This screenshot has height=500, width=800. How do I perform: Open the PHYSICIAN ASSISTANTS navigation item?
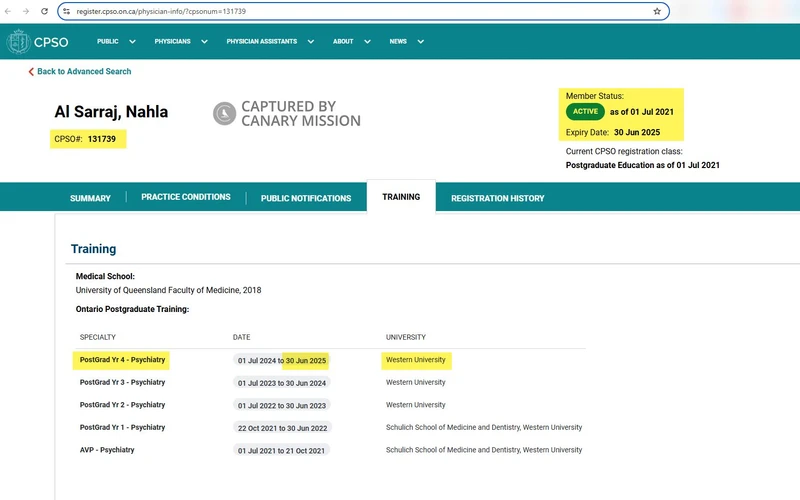pos(262,41)
